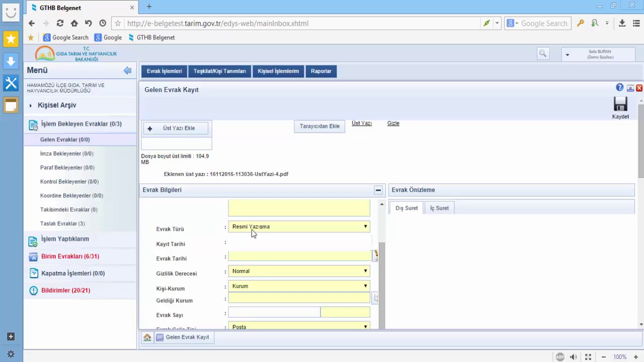Open the Evrak Türü dropdown

click(299, 227)
